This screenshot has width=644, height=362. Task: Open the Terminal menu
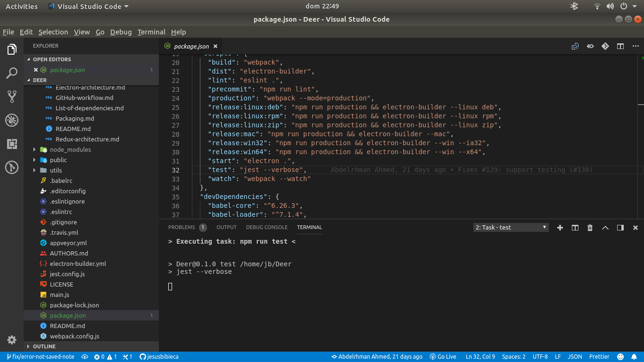point(151,32)
